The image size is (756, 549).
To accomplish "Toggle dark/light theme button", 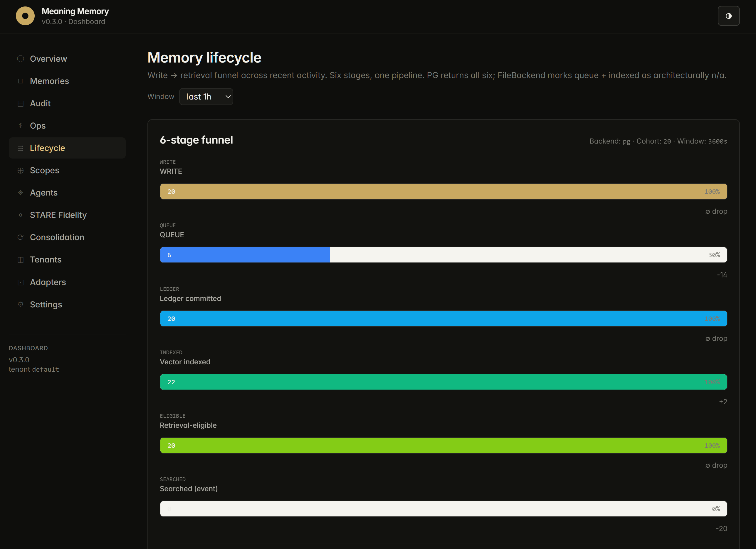I will click(728, 16).
